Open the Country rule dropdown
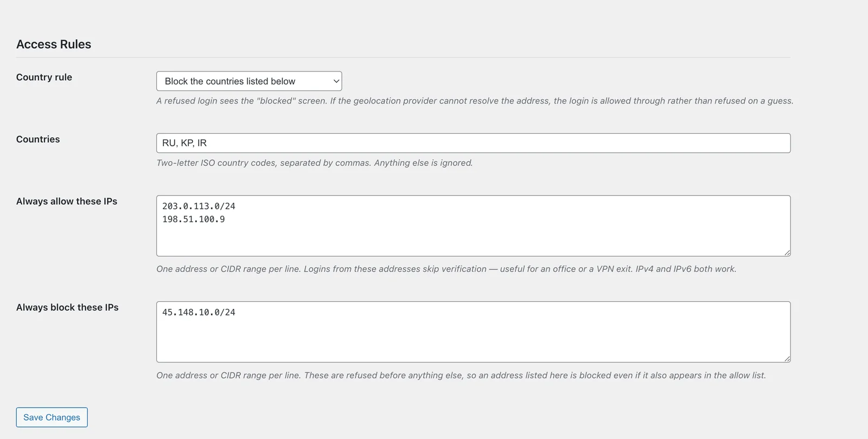The image size is (868, 439). 249,81
